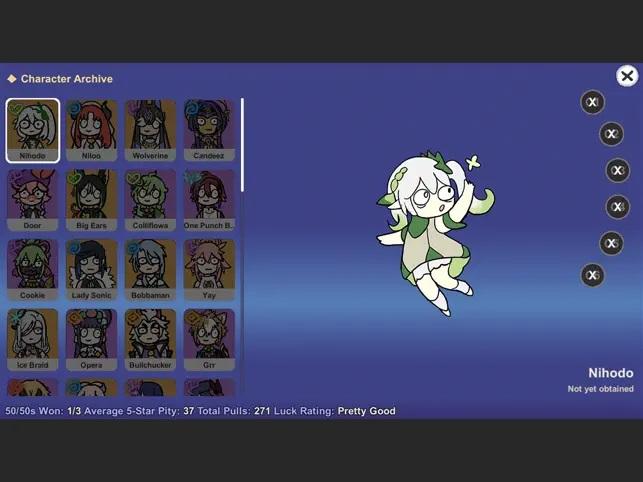The image size is (643, 482).
Task: Select constellation level C6 icon
Action: (593, 274)
